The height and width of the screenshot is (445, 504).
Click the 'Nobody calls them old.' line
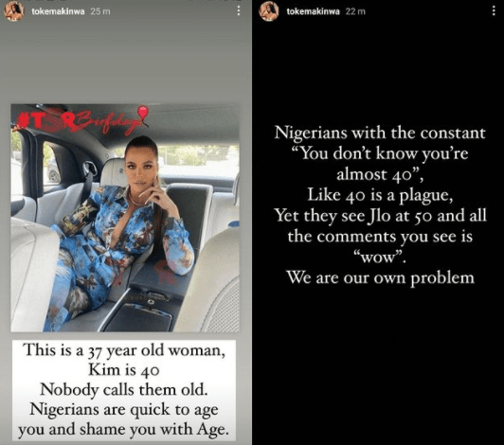pyautogui.click(x=124, y=390)
